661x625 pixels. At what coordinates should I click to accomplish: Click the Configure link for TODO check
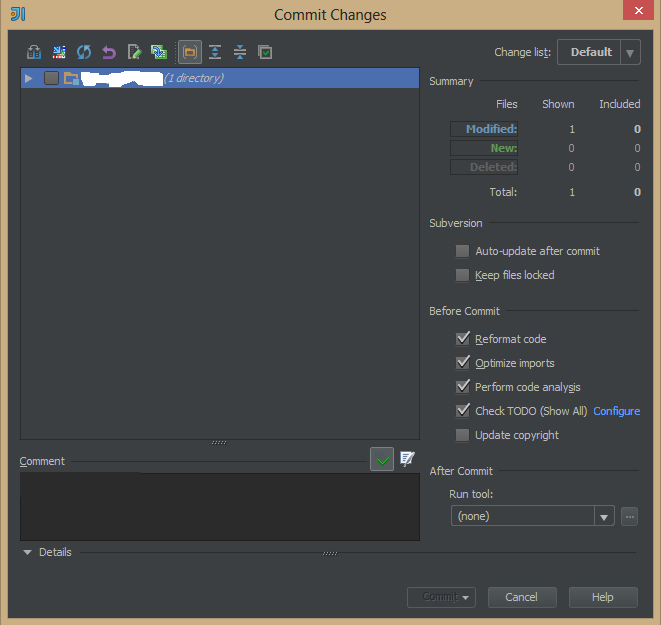tap(616, 411)
